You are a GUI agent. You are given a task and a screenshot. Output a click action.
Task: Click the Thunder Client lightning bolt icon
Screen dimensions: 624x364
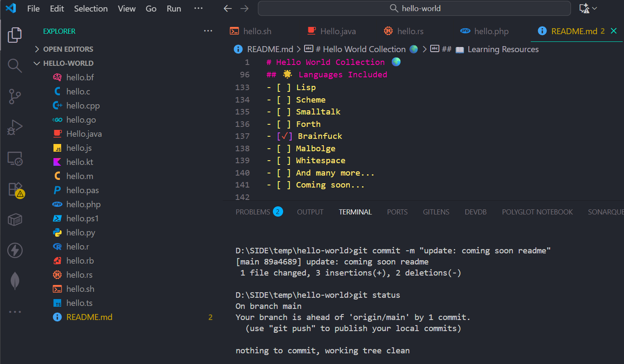(x=15, y=250)
